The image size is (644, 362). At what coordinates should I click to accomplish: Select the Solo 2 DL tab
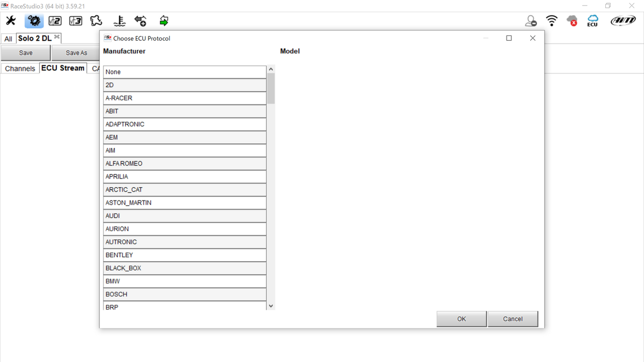click(x=35, y=39)
